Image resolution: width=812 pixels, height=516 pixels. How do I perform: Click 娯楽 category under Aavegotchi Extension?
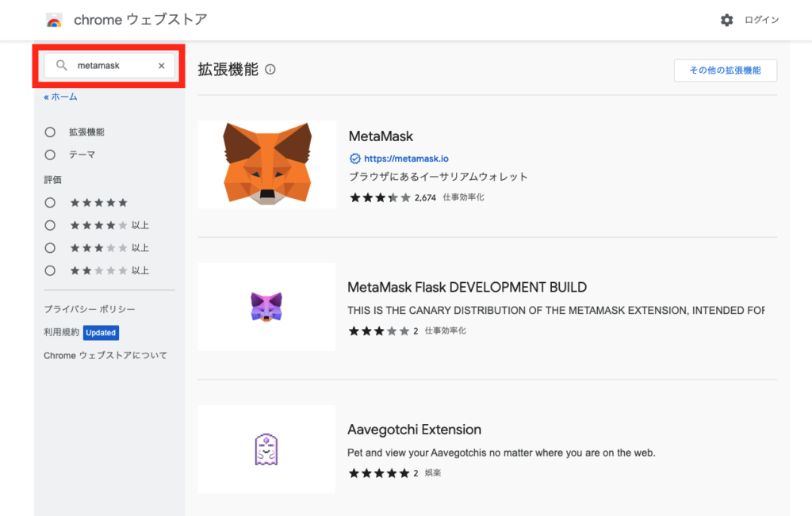click(x=433, y=472)
